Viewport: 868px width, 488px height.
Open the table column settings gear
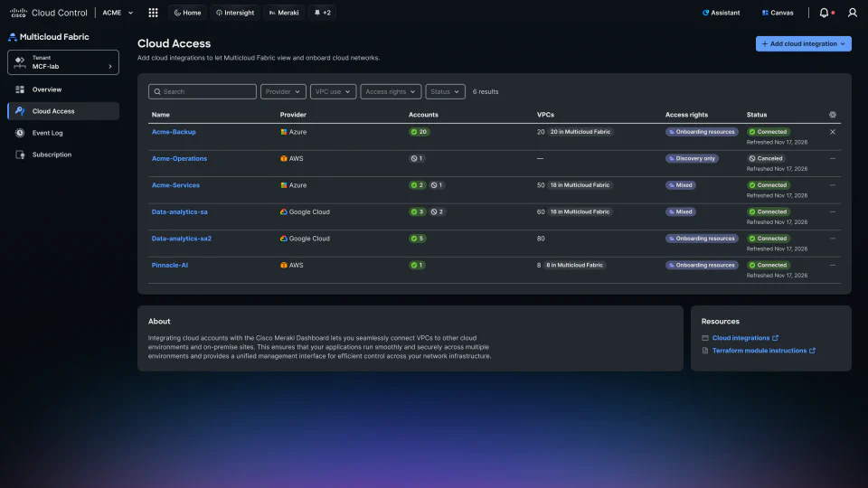click(x=833, y=115)
